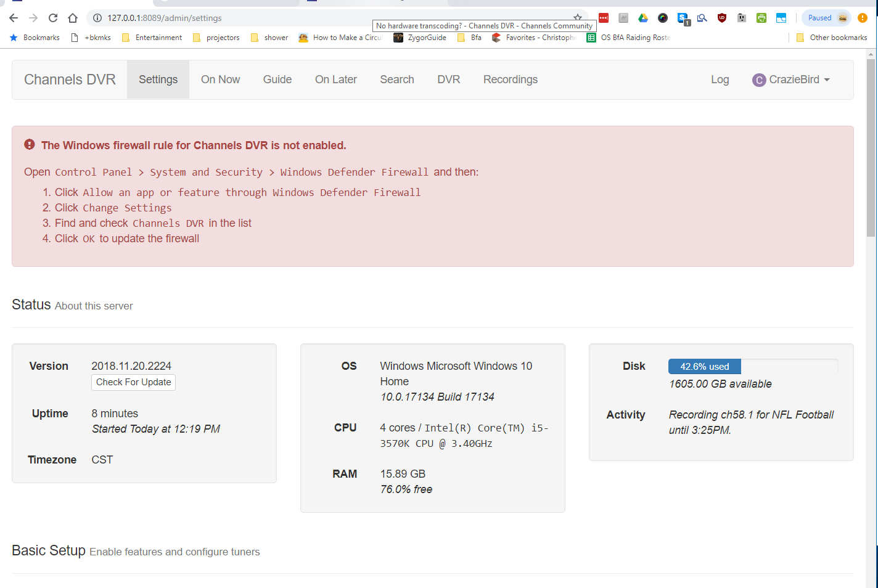Click the site information icon in address bar
Screen dimensions: 878x588
point(97,18)
